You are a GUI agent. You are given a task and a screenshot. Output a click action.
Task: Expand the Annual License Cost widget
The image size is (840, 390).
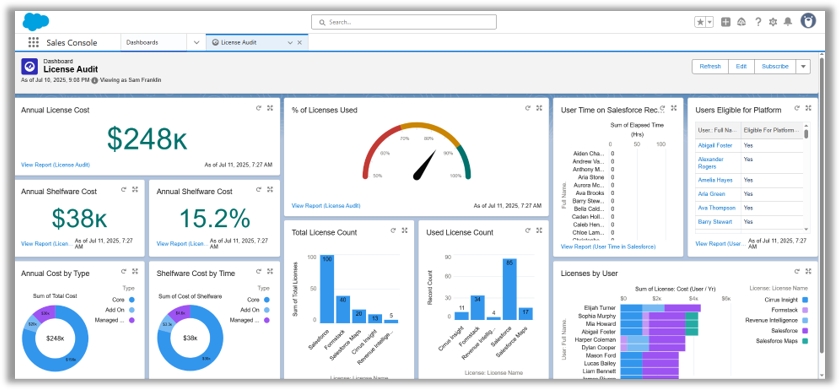[270, 108]
